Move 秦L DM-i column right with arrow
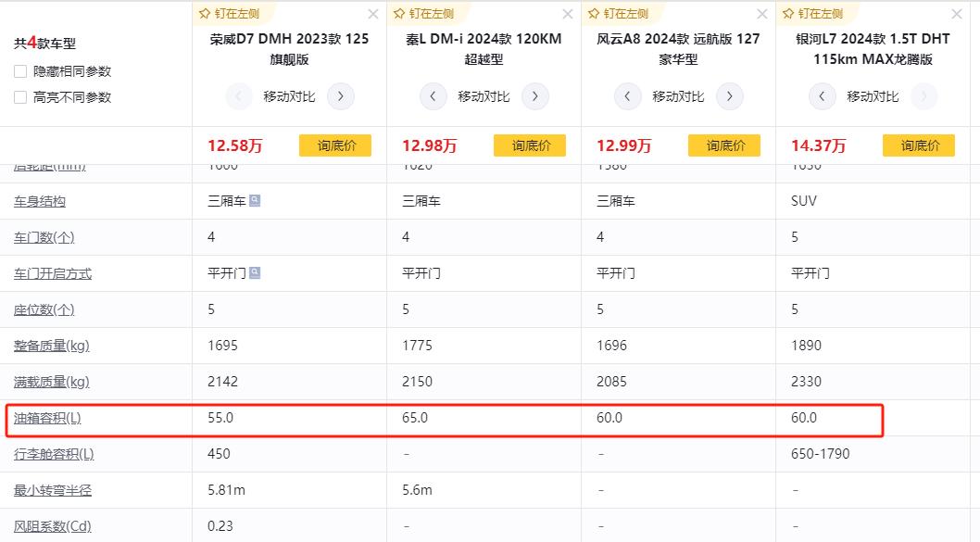The width and height of the screenshot is (980, 542). (x=535, y=96)
